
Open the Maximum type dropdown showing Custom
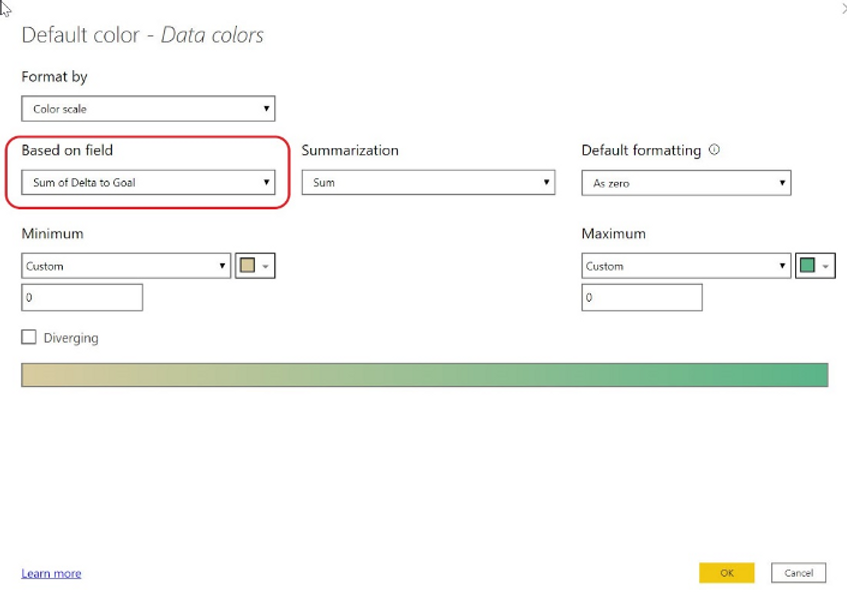click(680, 266)
